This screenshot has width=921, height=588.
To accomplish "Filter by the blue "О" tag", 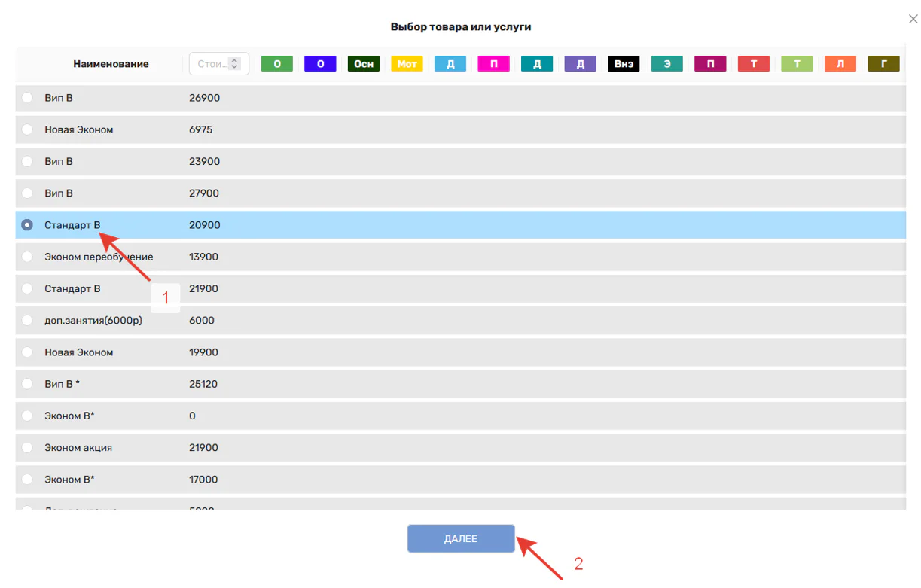I will coord(320,64).
